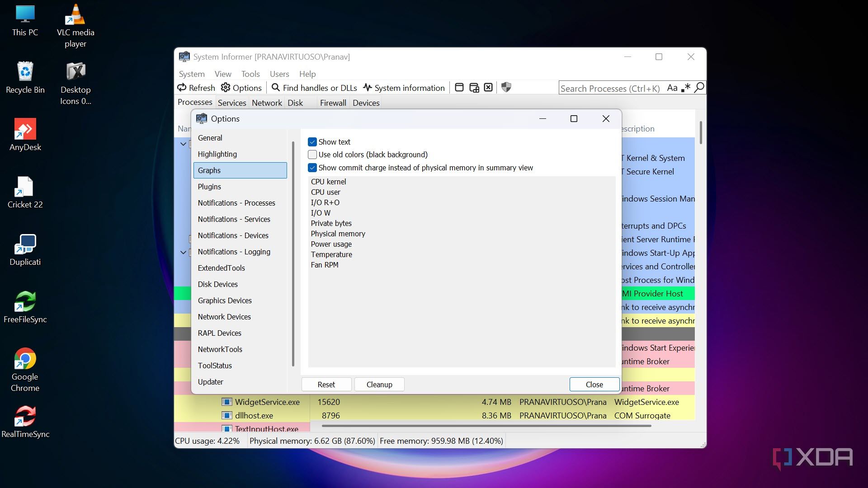
Task: Select Recycle Bin desktop icon
Action: point(25,78)
